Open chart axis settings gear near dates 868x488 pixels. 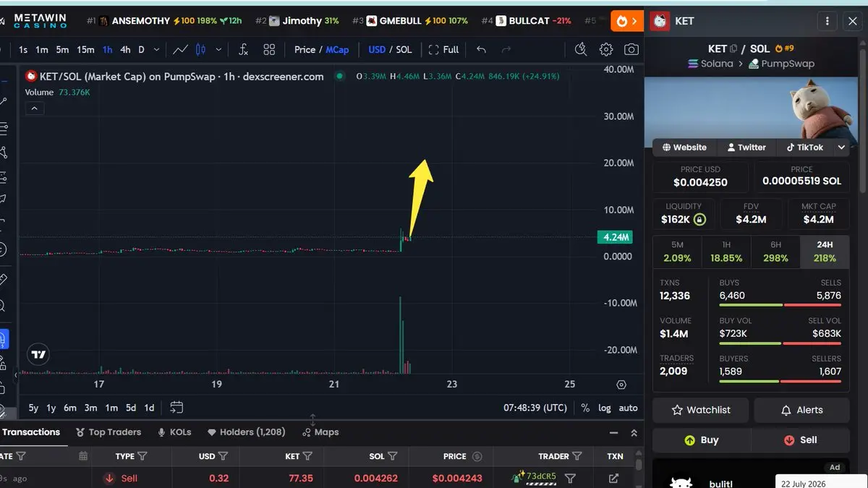pyautogui.click(x=621, y=385)
